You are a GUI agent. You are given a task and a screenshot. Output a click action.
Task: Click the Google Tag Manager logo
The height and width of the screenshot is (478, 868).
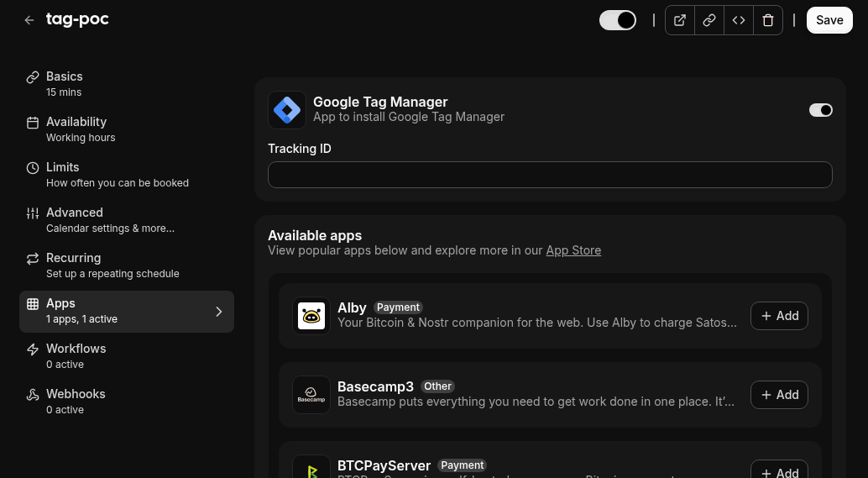pos(287,110)
